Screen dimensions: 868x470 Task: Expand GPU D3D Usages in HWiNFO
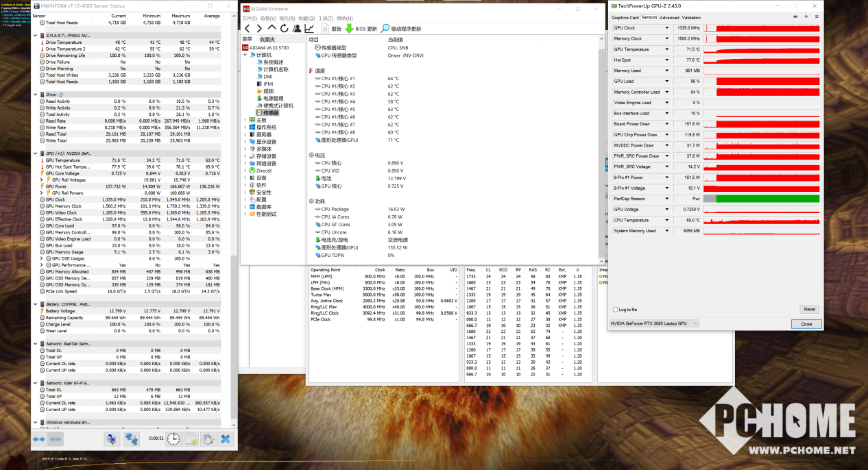(x=41, y=258)
